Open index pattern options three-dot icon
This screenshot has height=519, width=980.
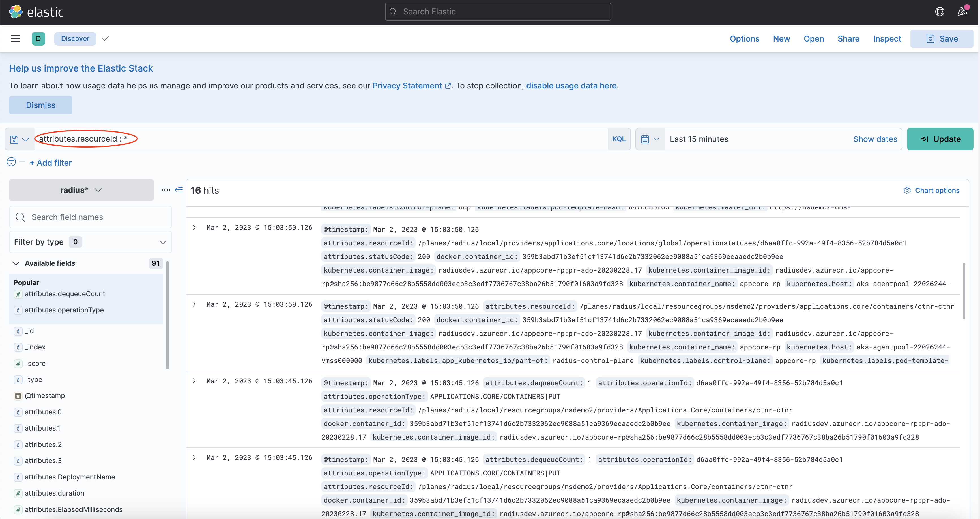pos(165,190)
